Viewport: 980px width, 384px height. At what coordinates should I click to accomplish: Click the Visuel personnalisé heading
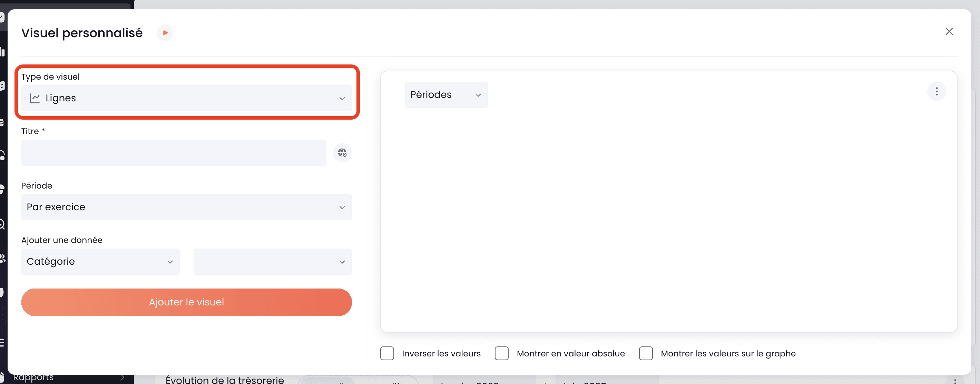pos(82,33)
